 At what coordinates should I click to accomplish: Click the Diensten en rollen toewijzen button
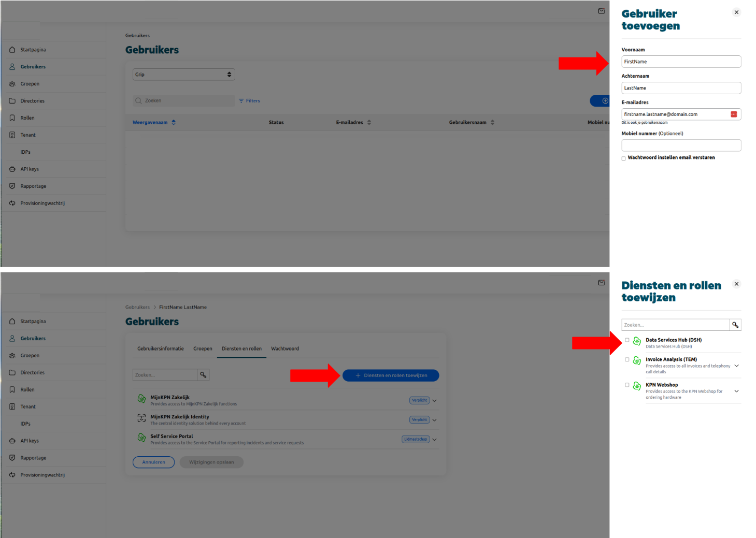(391, 375)
